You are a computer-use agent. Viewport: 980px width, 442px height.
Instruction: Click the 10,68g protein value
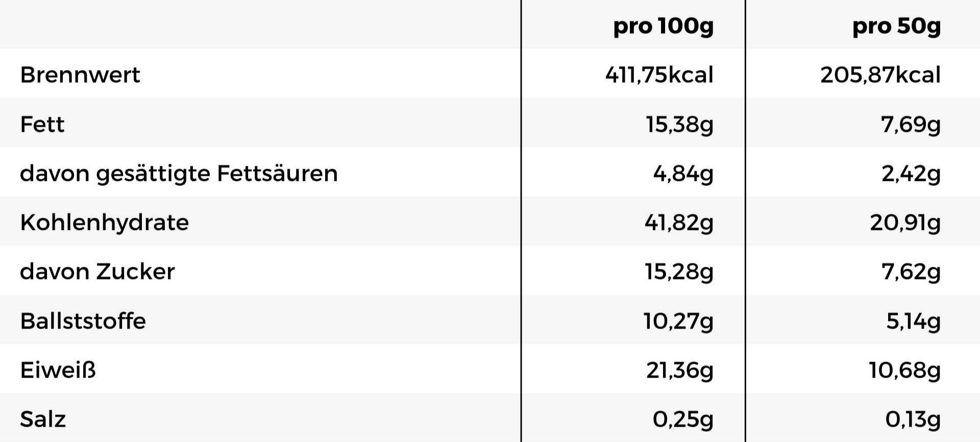coord(905,370)
